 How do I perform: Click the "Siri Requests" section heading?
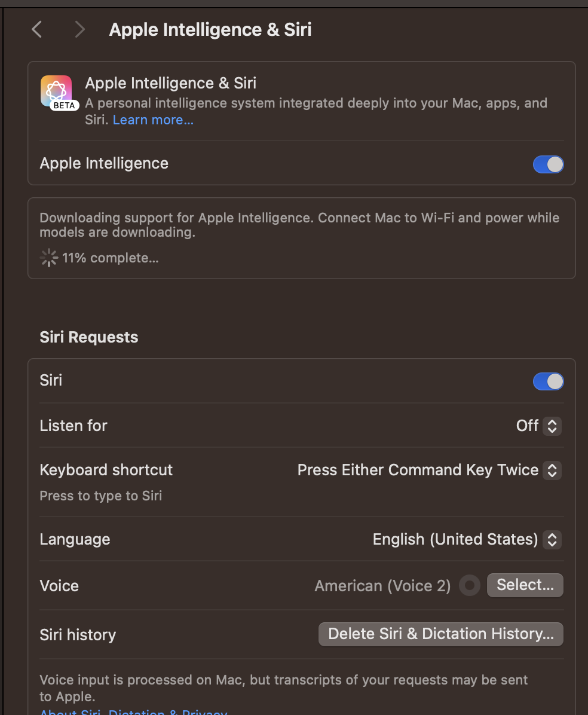(x=89, y=337)
